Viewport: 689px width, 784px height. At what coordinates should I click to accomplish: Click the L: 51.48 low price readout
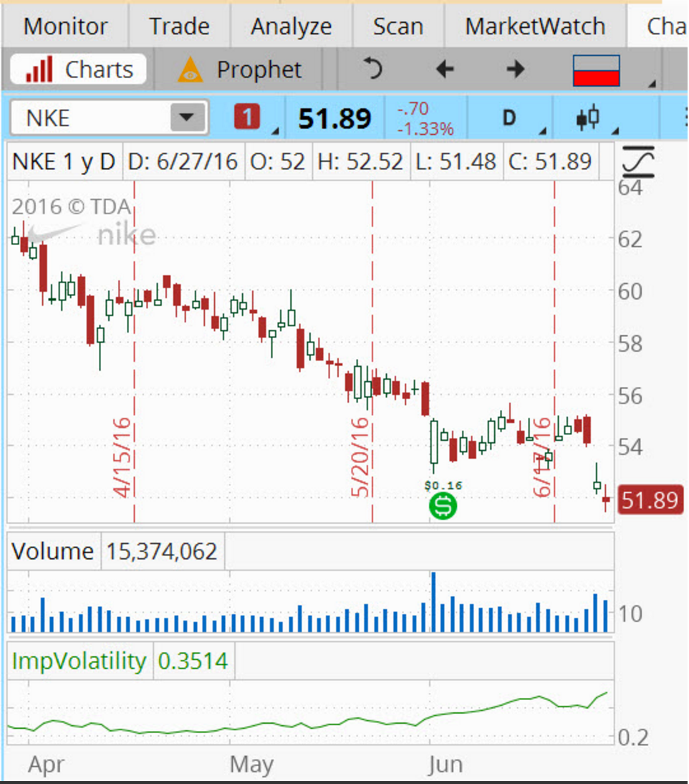pyautogui.click(x=456, y=162)
